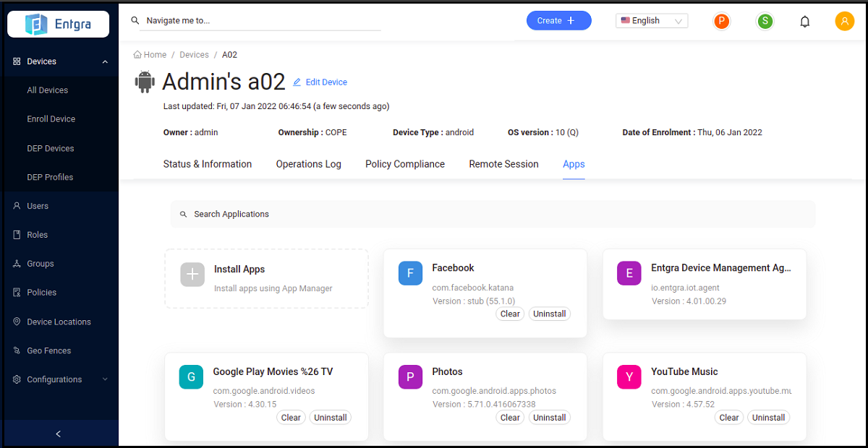
Task: Switch to the Operations Log tab
Action: pos(308,164)
